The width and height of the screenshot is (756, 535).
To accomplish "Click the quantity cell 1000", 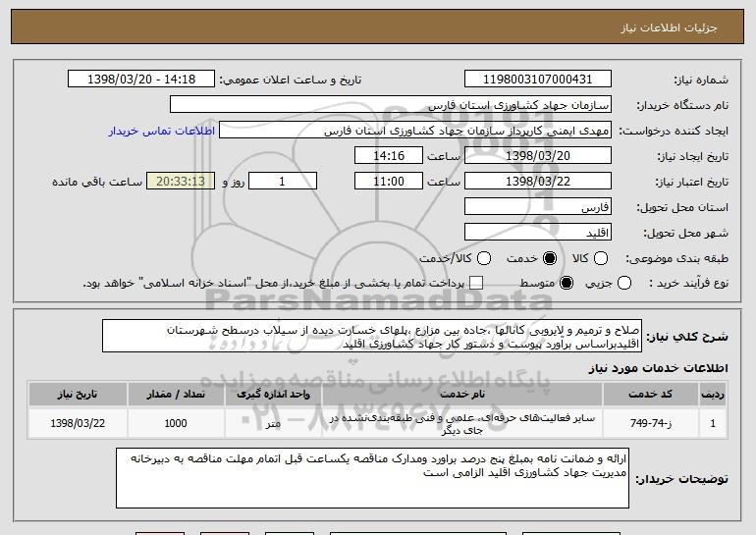I will click(176, 424).
